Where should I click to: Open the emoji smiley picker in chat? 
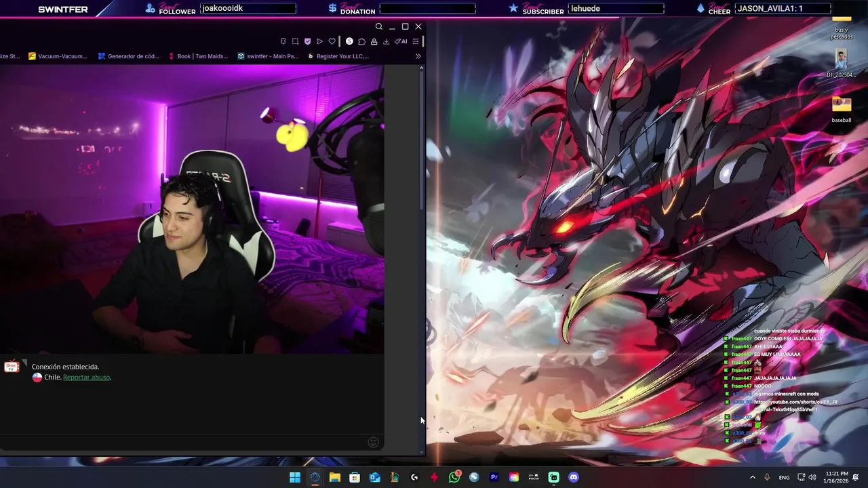click(x=373, y=443)
